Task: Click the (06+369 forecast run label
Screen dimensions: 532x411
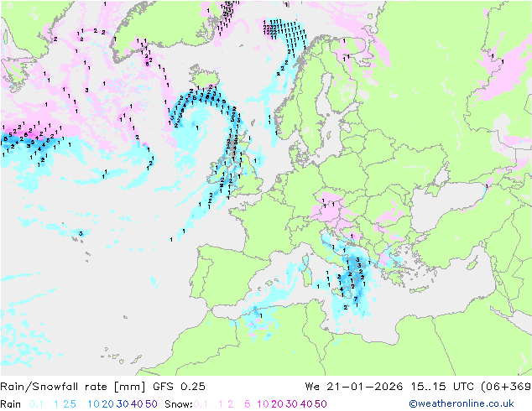Action: point(506,387)
